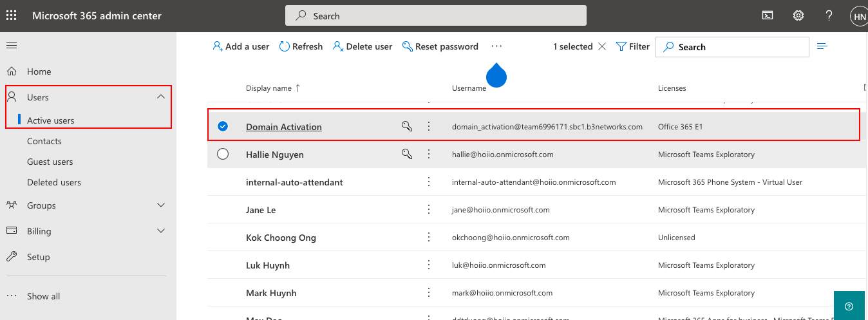
Task: Click Reset password button
Action: click(440, 46)
